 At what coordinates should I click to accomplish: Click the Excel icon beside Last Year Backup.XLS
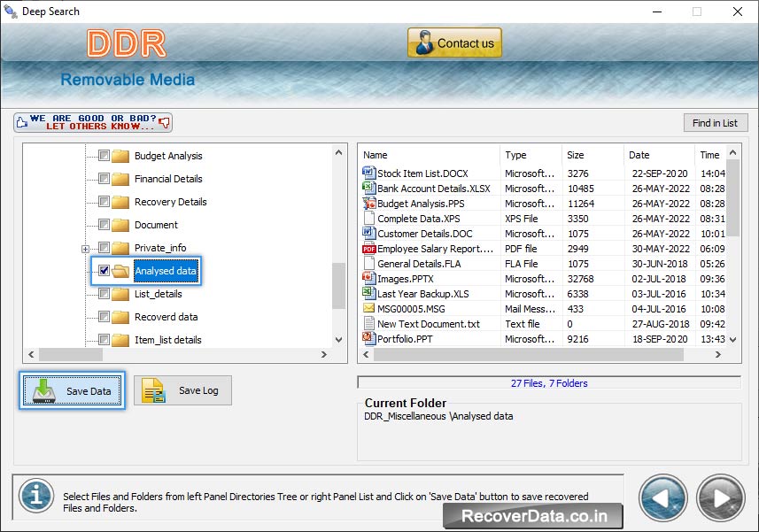[368, 293]
